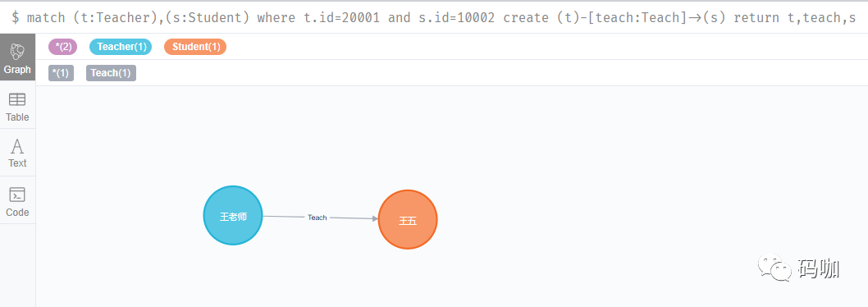Click the WeChat logo watermark

tap(775, 268)
